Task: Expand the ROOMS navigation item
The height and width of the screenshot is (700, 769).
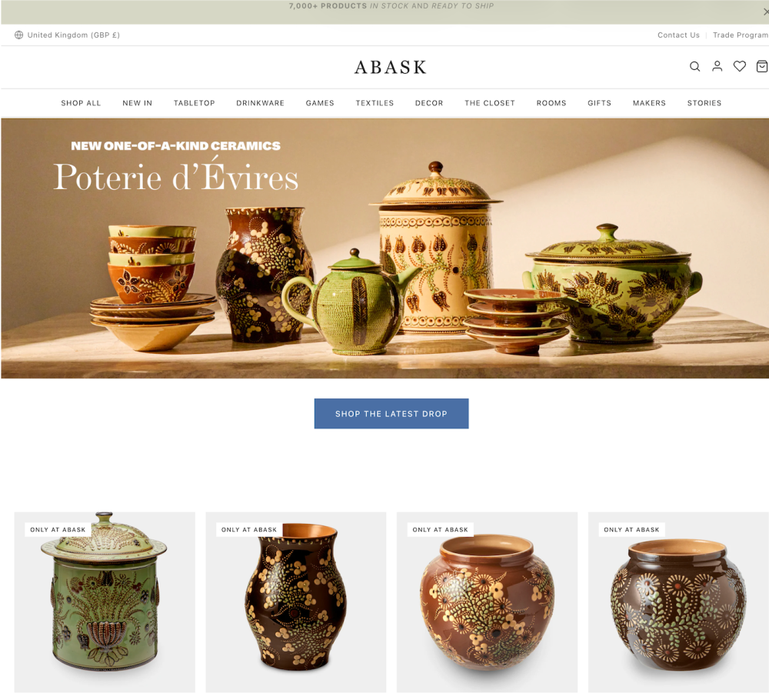Action: 551,103
